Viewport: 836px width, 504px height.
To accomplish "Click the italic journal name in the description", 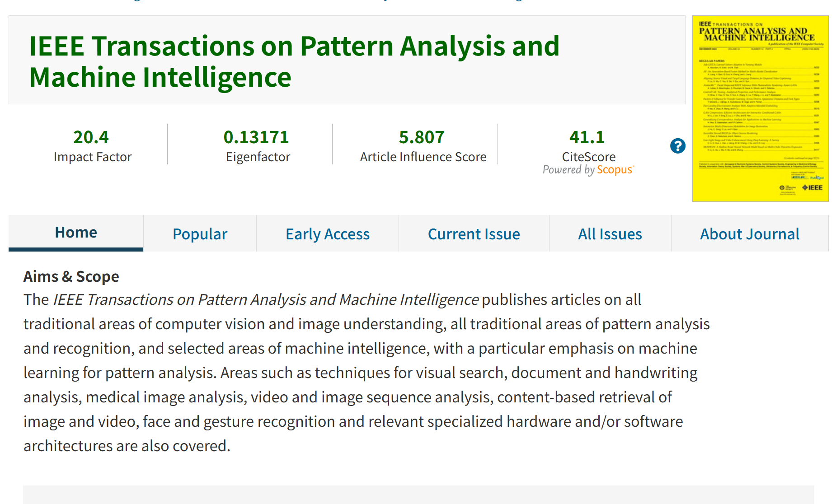I will 266,299.
